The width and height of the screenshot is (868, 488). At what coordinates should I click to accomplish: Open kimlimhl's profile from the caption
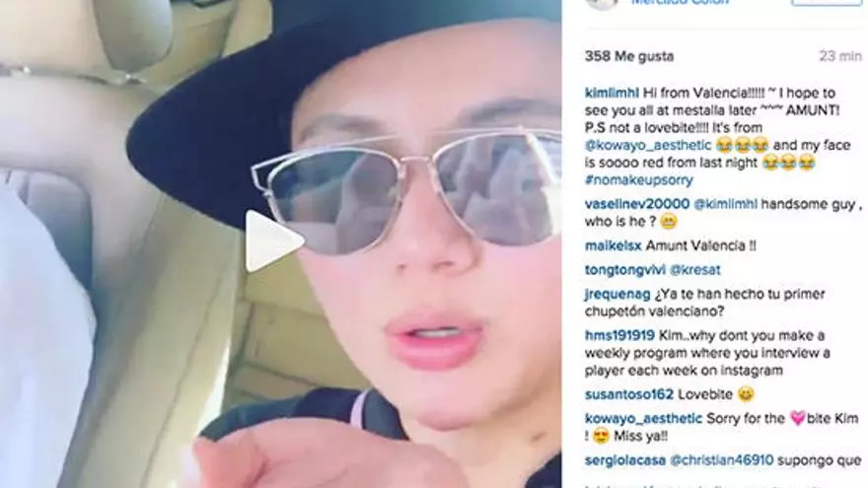612,93
